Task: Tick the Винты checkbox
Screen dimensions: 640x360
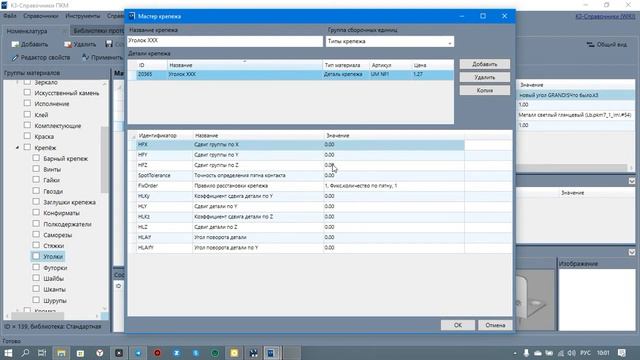Action: pyautogui.click(x=36, y=169)
